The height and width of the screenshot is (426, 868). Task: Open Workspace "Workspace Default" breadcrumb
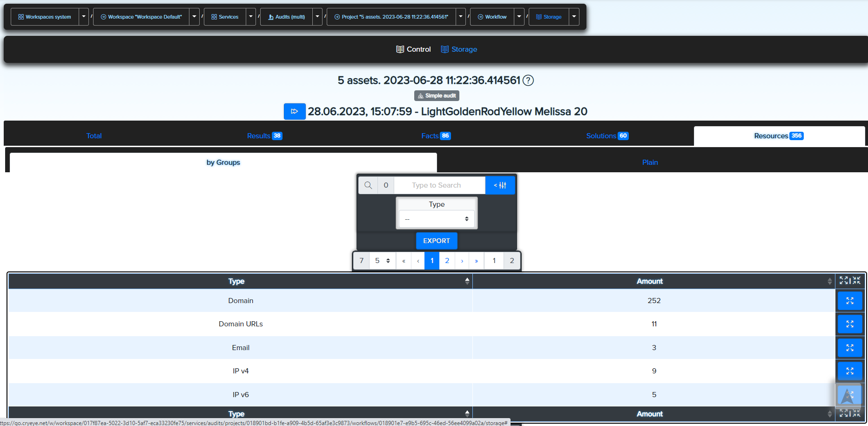[x=141, y=17]
